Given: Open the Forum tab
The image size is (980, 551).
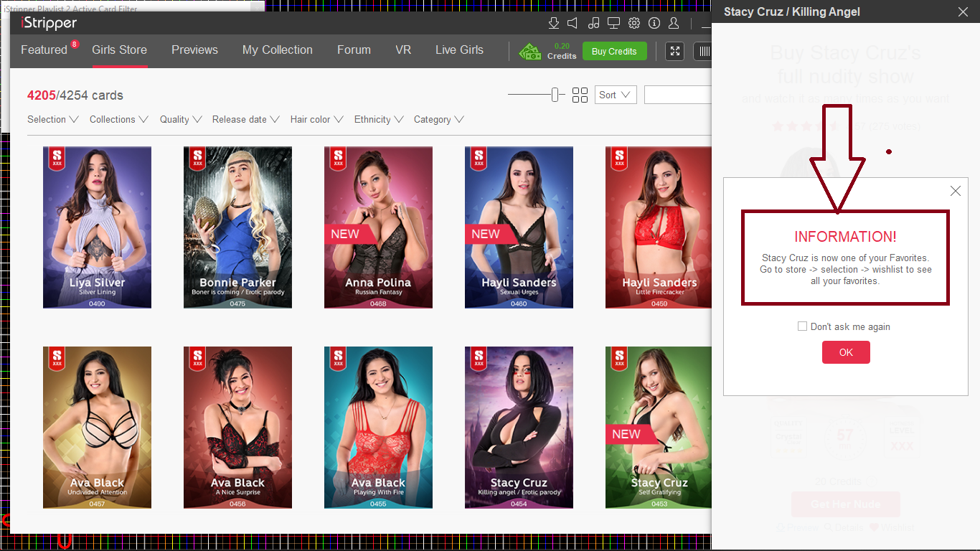Looking at the screenshot, I should pos(354,50).
